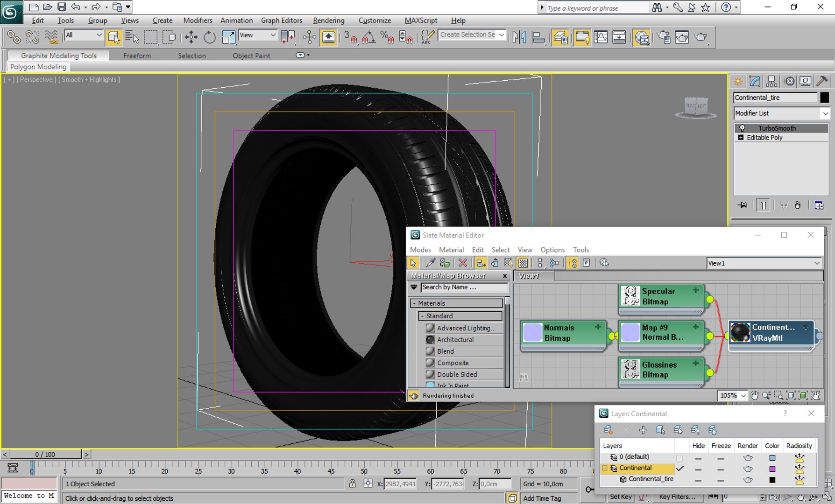835x504 pixels.
Task: Click Assign Material to Selection in Slate
Action: [x=445, y=263]
